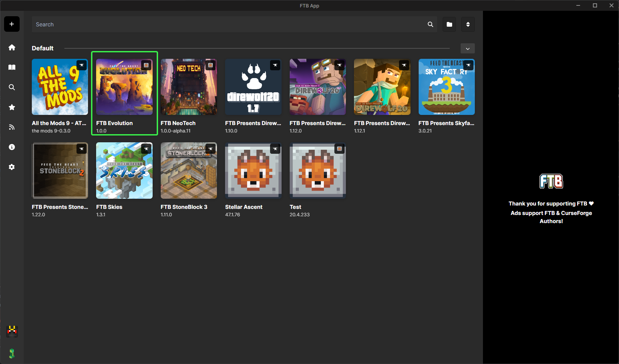This screenshot has height=364, width=619.
Task: Click Forge badge on Direwolf20 1.7 tile
Action: pos(275,65)
